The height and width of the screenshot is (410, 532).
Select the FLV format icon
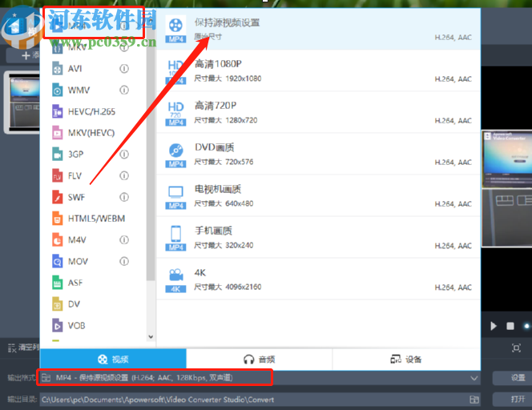point(58,175)
